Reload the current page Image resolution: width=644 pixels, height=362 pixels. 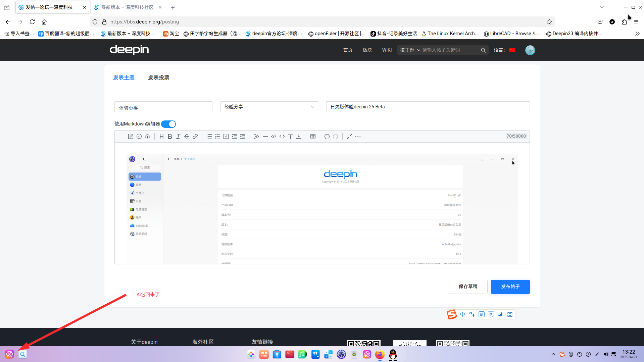click(32, 22)
